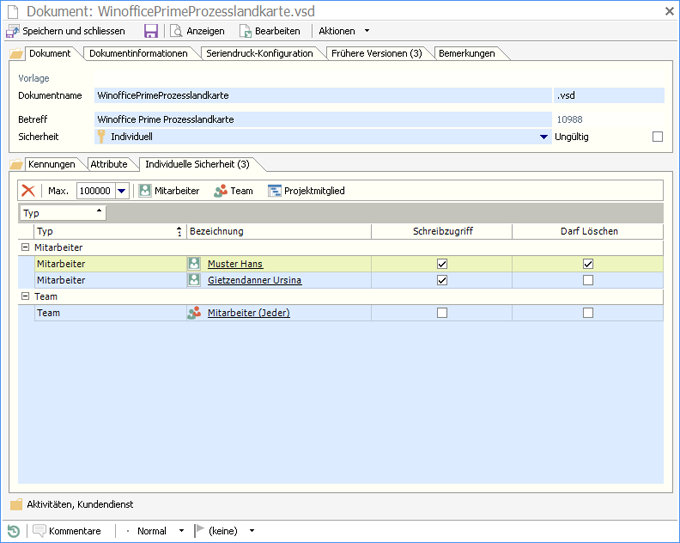
Task: Close the document window
Action: click(x=670, y=11)
